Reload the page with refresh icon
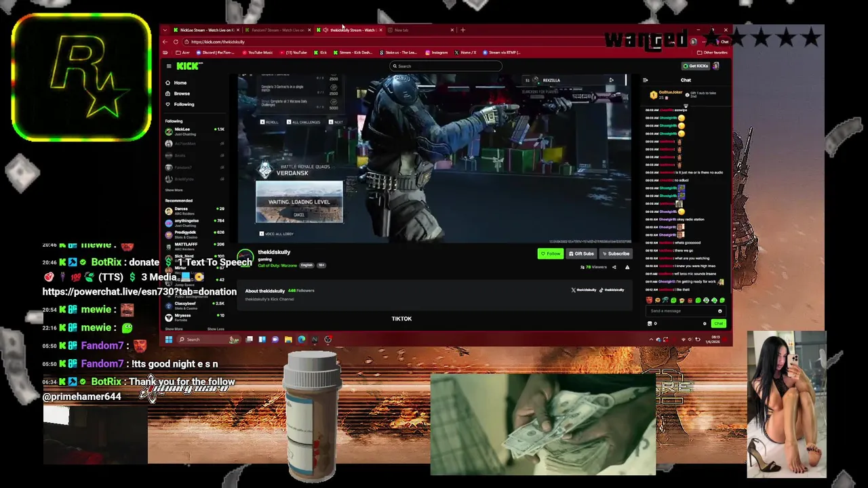This screenshot has width=868, height=488. 176,42
